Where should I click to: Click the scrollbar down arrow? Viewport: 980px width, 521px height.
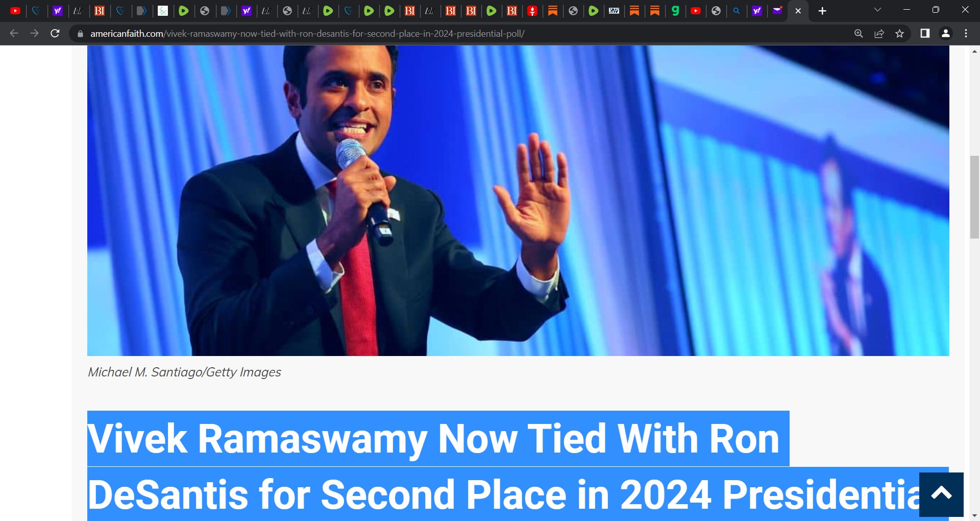coord(974,516)
